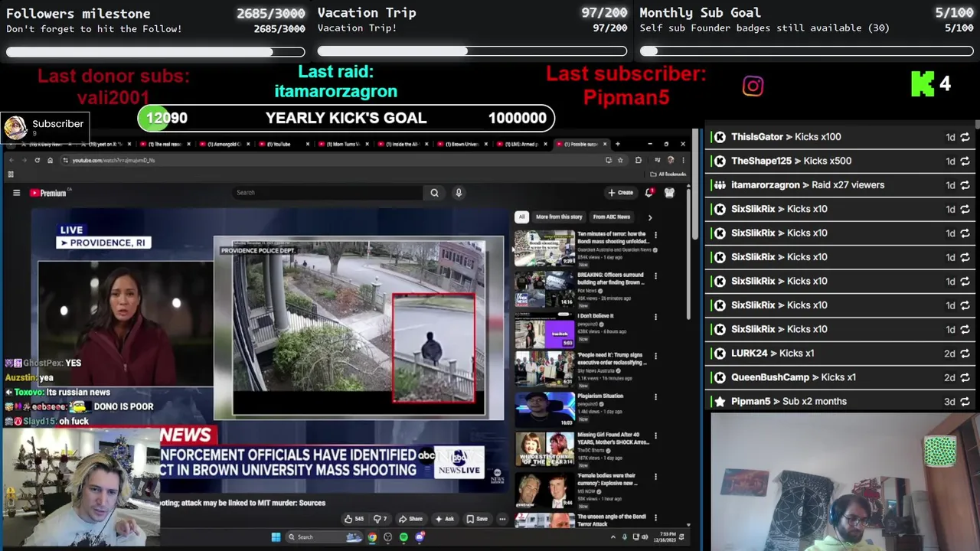Like the video with thumbs up

tap(354, 519)
